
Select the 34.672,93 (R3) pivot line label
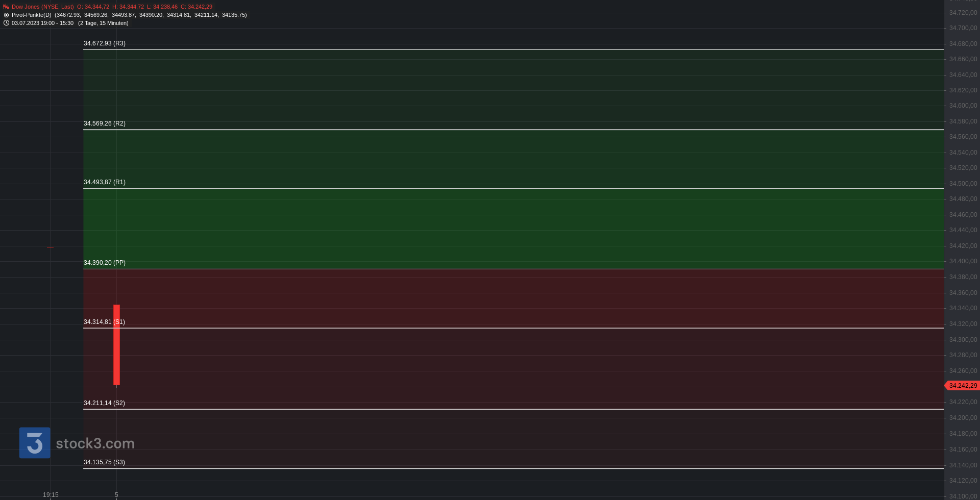click(105, 44)
